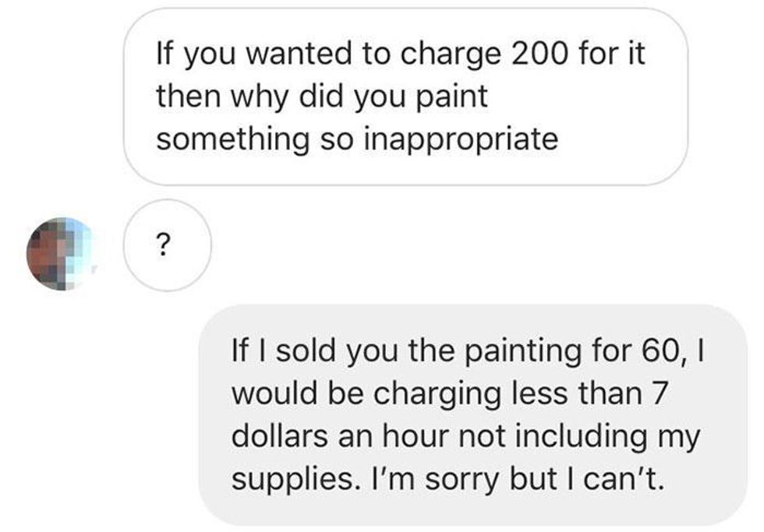
Task: Click the word 'wanted' in first message
Action: 299,53
